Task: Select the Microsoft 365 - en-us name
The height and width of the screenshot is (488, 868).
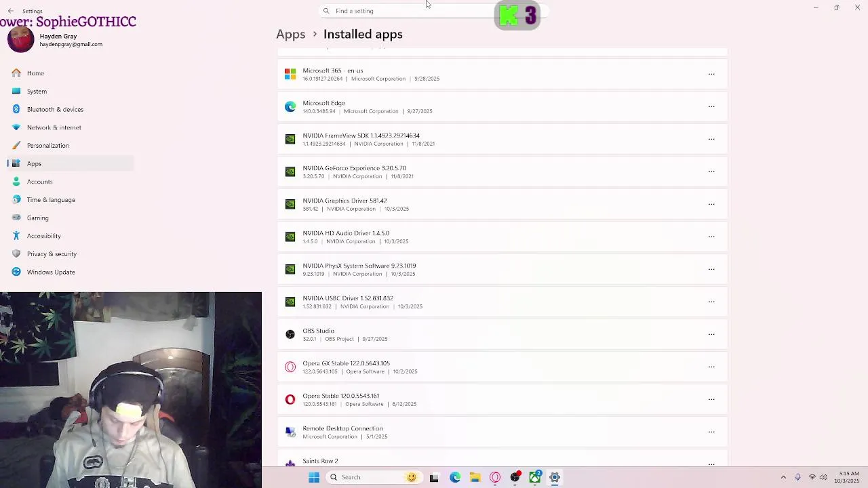Action: point(333,70)
